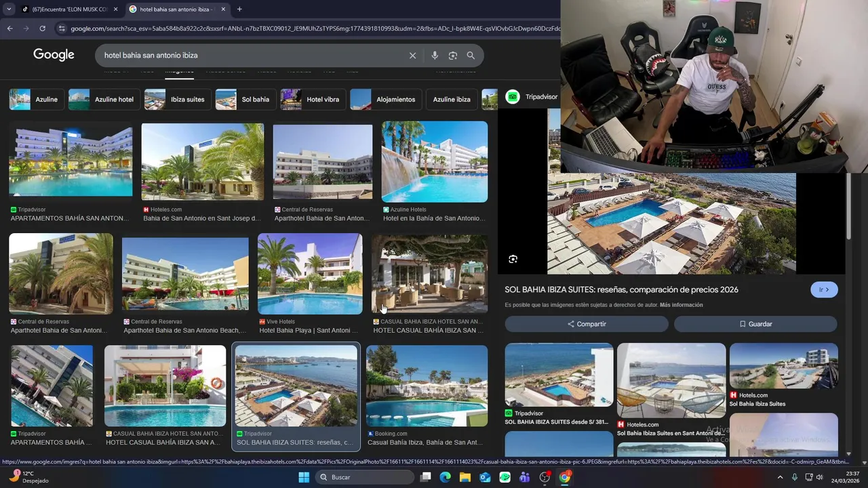Select the Imágenes search tab
Image resolution: width=868 pixels, height=488 pixels.
pos(180,70)
